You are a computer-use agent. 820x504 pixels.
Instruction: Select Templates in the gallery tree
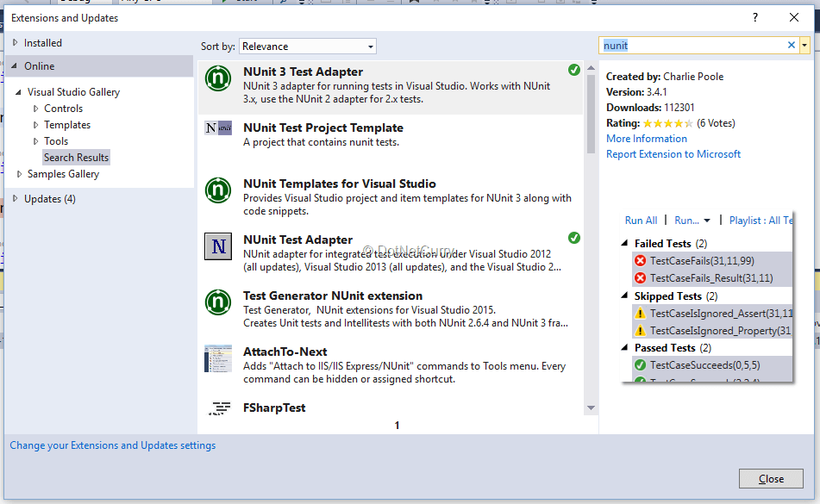(x=67, y=125)
